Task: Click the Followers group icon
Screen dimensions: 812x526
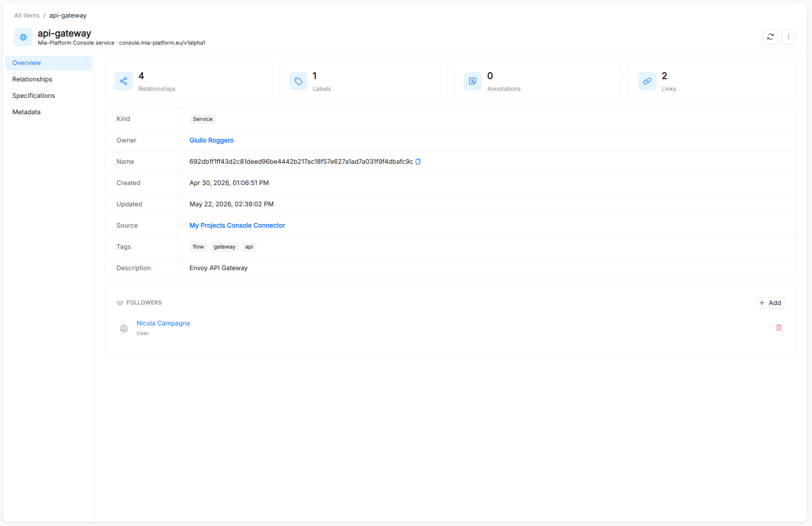Action: (x=120, y=303)
